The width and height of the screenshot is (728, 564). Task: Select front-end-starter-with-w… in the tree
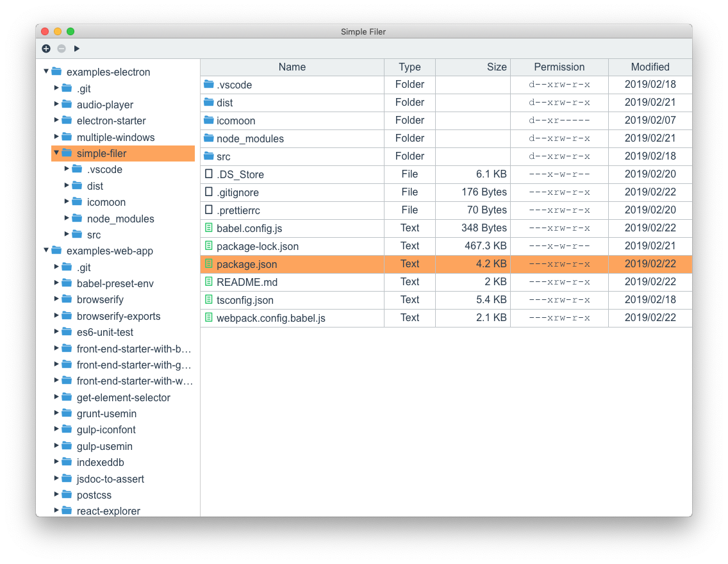135,381
